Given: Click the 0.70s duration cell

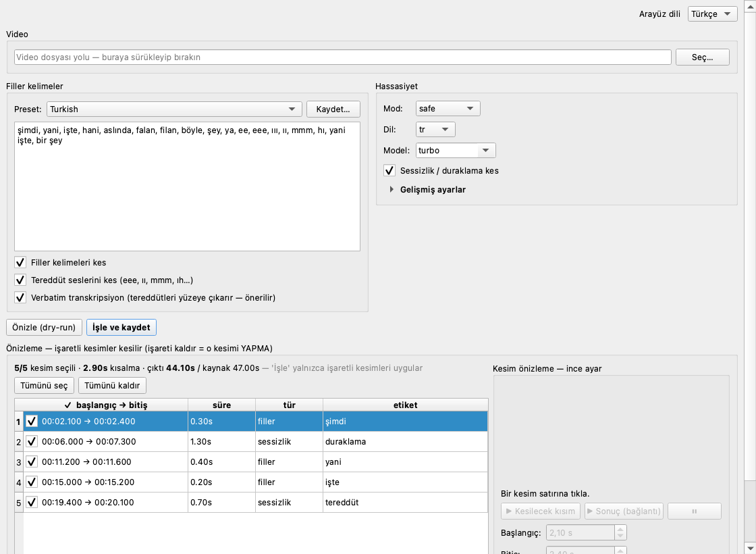Looking at the screenshot, I should pyautogui.click(x=222, y=503).
